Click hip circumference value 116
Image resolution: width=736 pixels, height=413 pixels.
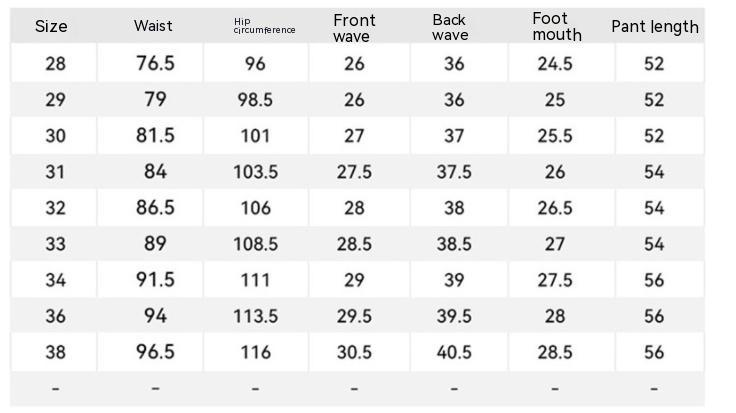255,352
